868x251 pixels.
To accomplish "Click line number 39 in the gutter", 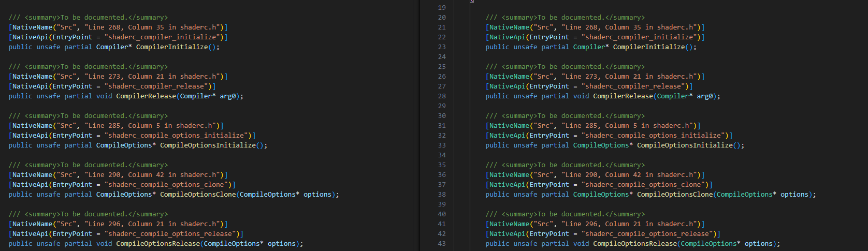I will 442,204.
